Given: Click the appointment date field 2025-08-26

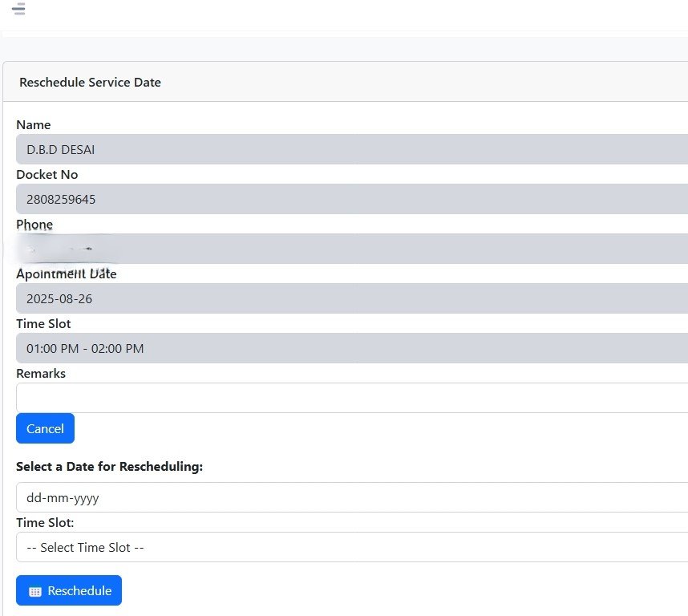Looking at the screenshot, I should click(x=351, y=298).
